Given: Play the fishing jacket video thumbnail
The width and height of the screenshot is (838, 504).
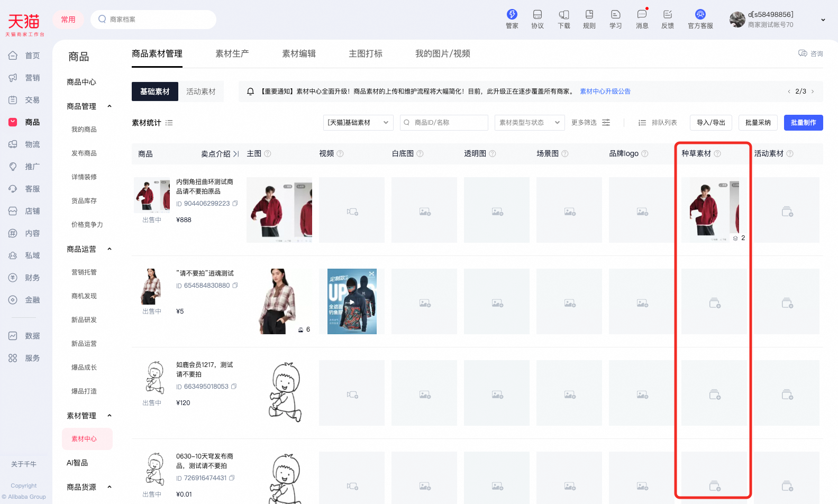Looking at the screenshot, I should (352, 301).
